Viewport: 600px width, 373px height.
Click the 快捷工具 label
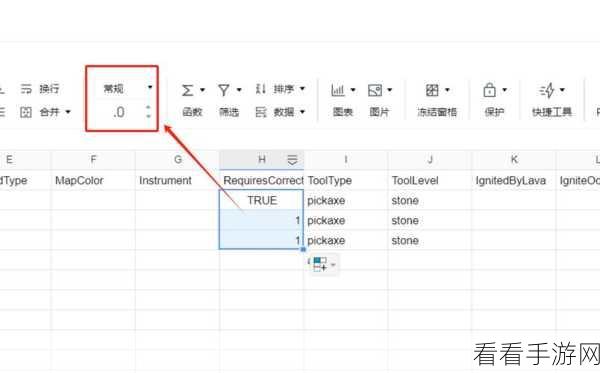[x=552, y=112]
